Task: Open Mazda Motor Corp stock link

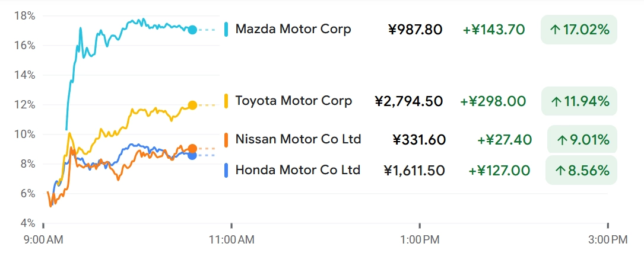Action: click(x=293, y=29)
